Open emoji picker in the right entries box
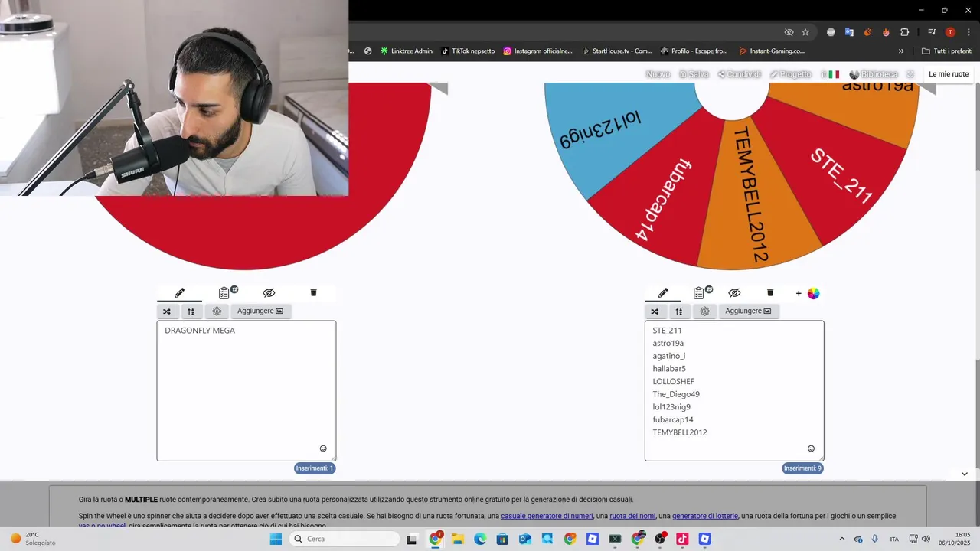This screenshot has height=551, width=980. tap(812, 448)
